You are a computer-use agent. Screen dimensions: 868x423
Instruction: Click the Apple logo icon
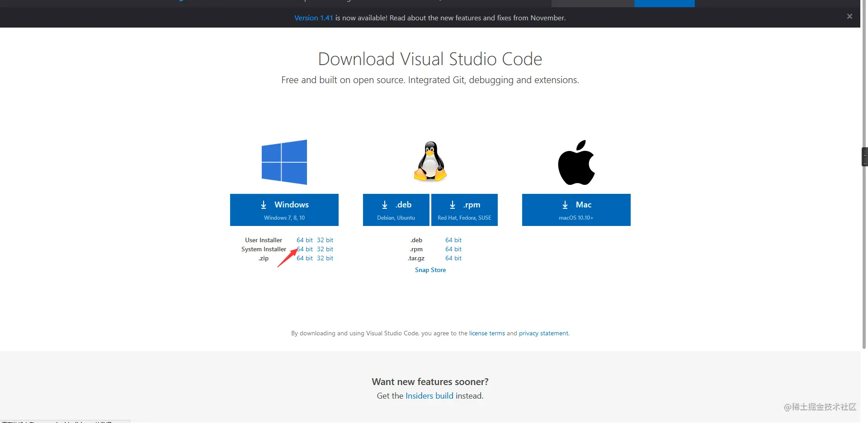point(576,162)
